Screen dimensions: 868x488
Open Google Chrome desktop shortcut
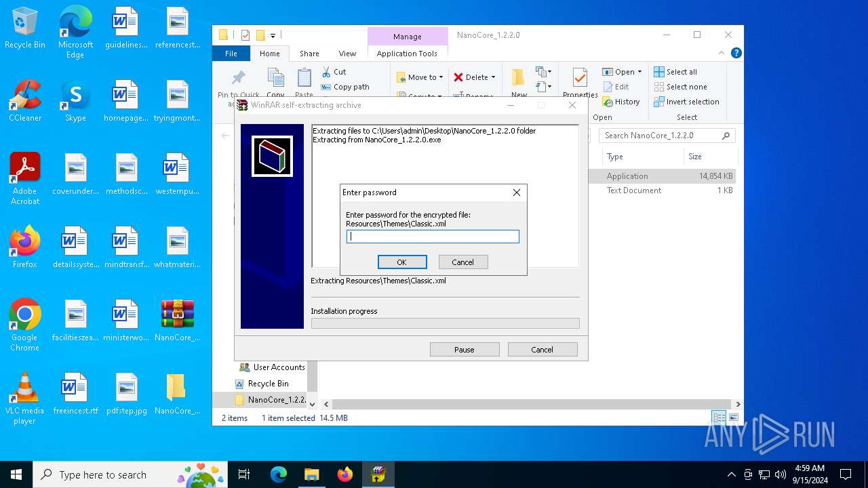pos(25,325)
